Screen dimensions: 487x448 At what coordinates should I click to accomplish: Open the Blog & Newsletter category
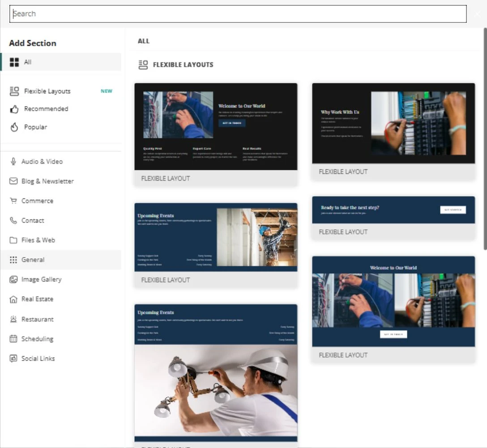click(x=61, y=181)
